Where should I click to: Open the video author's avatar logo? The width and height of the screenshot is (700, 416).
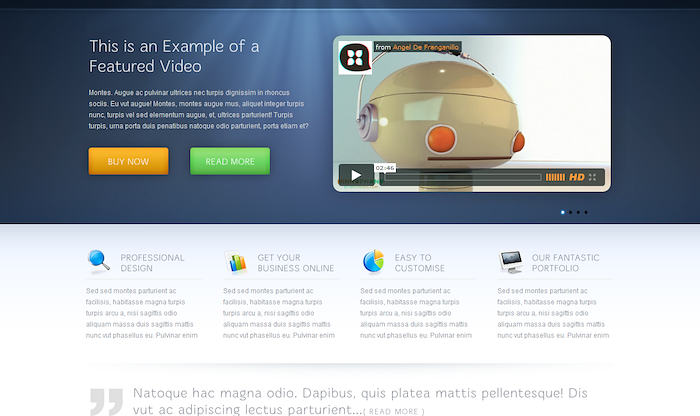(x=355, y=58)
